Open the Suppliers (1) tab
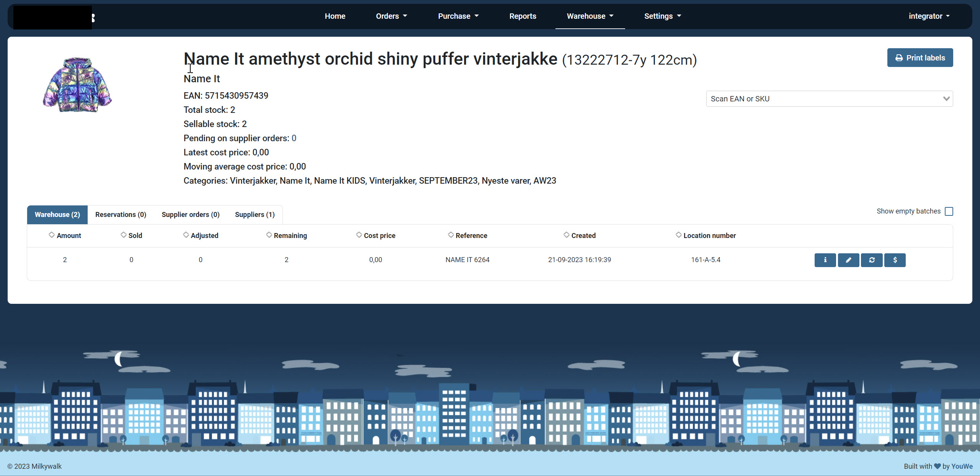The height and width of the screenshot is (476, 980). coord(255,215)
